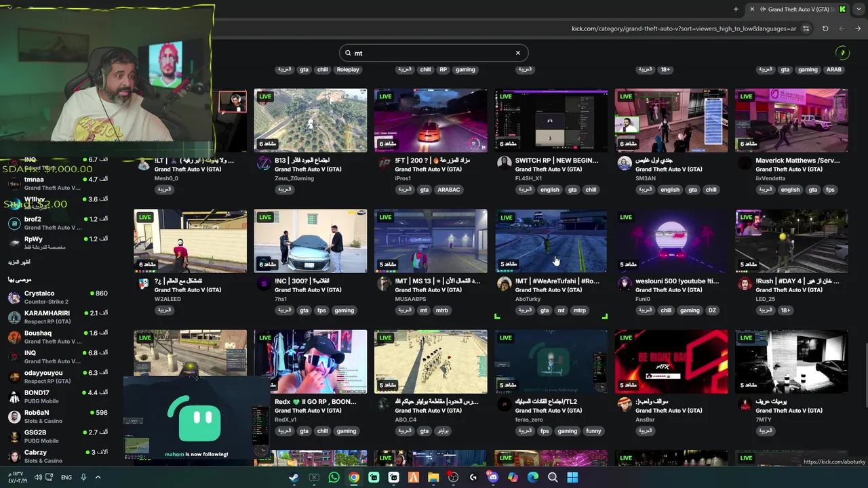Open the Zeus_ZGaming channel link
Viewport: 868px width, 488px height.
pos(295,178)
